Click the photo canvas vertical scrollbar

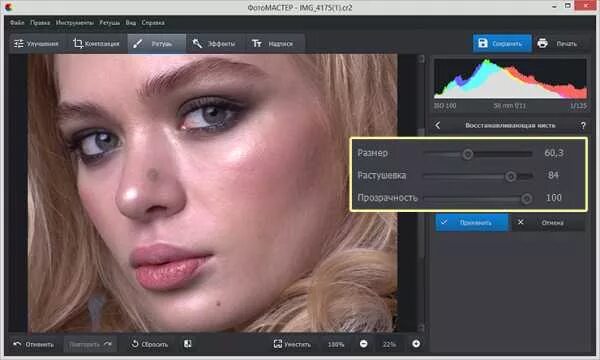coord(421,193)
